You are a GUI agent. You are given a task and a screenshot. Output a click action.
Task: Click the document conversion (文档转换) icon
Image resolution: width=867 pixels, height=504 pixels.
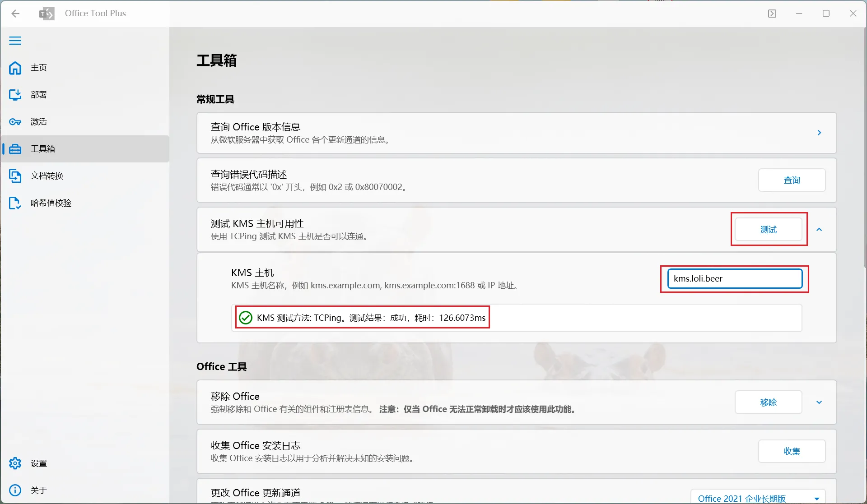tap(15, 176)
